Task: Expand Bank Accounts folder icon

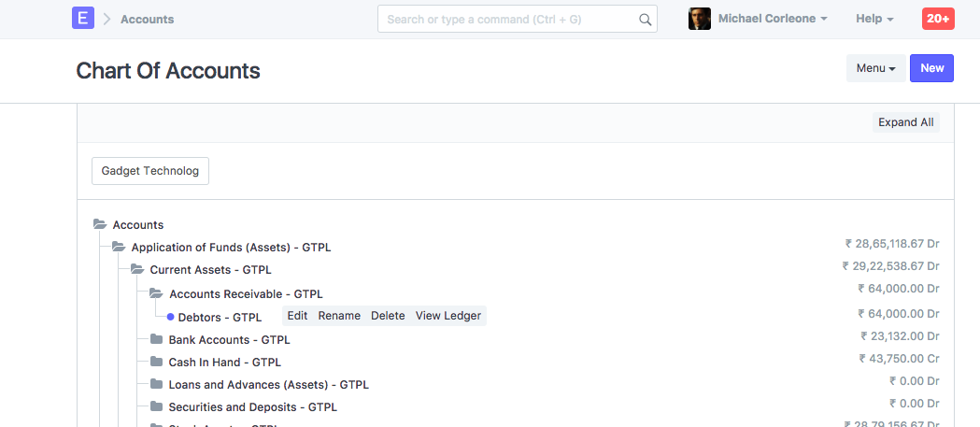Action: coord(156,339)
